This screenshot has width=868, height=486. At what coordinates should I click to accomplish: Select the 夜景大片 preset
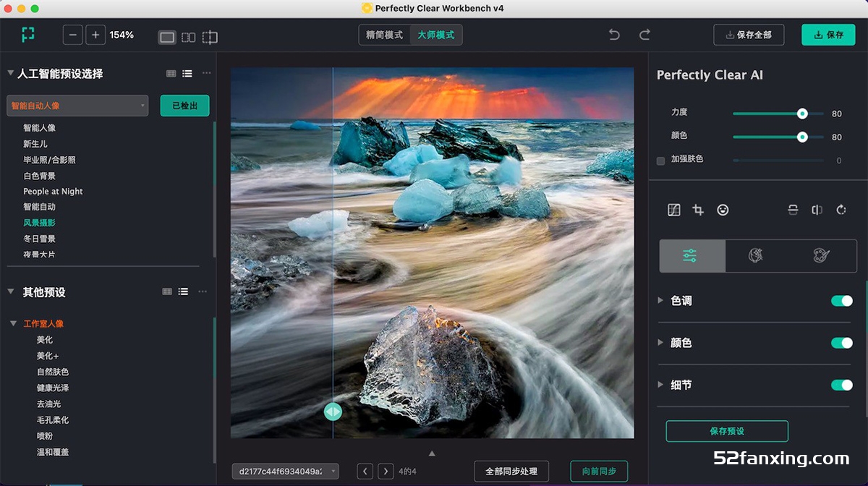39,255
